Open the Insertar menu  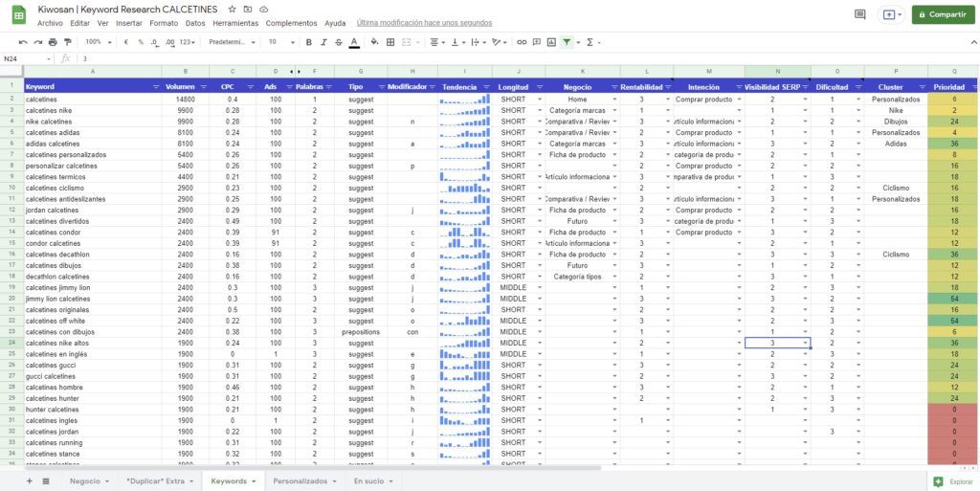(129, 23)
